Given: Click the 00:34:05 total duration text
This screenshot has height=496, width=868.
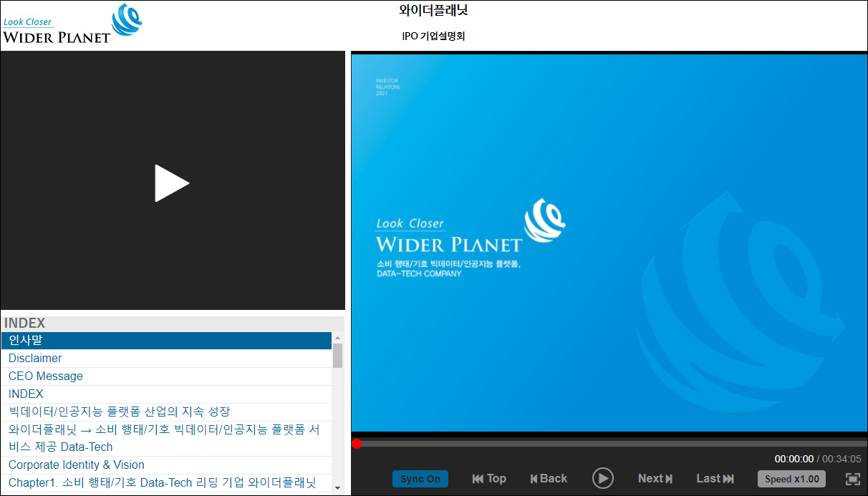Looking at the screenshot, I should [x=842, y=459].
